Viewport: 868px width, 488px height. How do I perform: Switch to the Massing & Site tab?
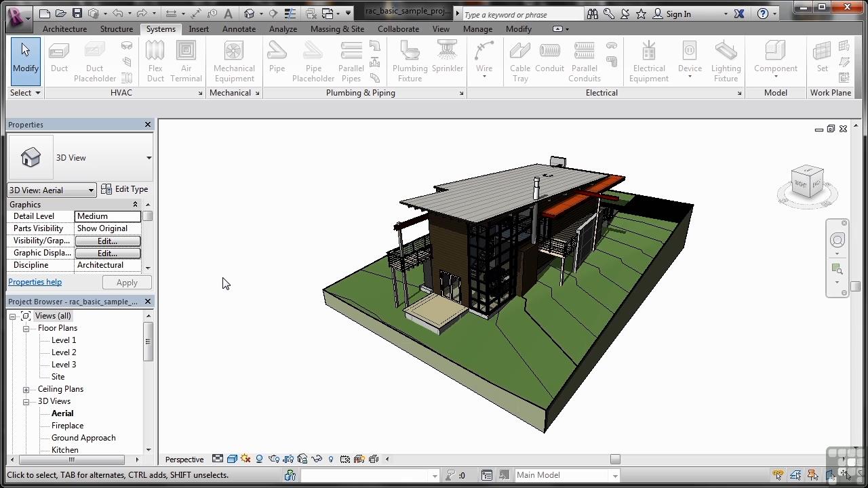click(337, 29)
